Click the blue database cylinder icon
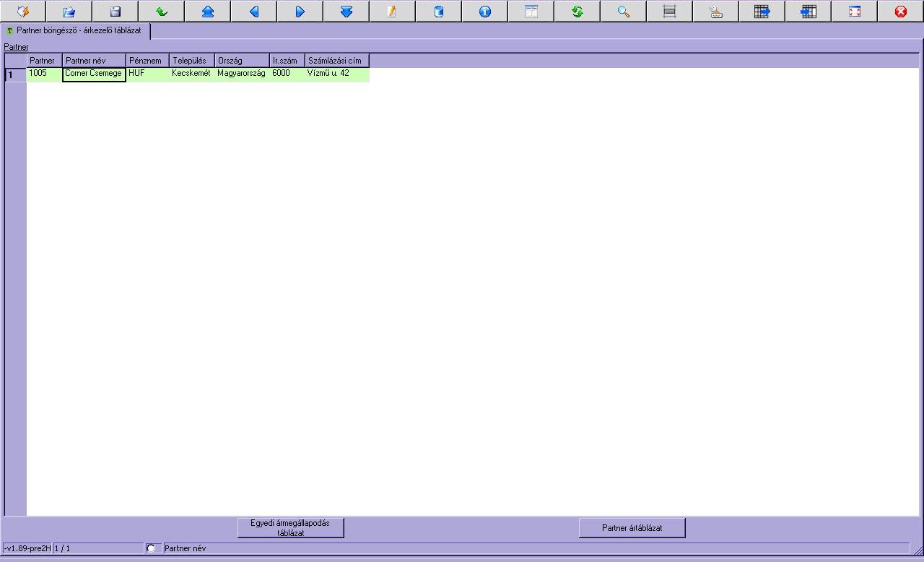Screen dimensions: 924x562 click(x=439, y=12)
